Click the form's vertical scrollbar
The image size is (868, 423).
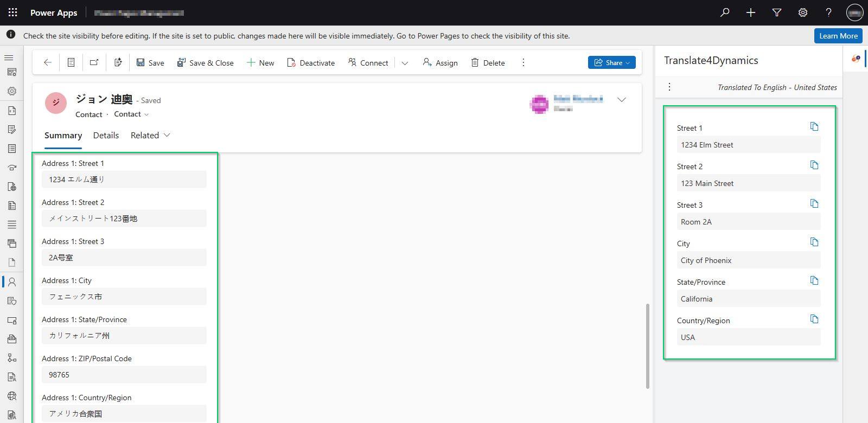point(647,346)
